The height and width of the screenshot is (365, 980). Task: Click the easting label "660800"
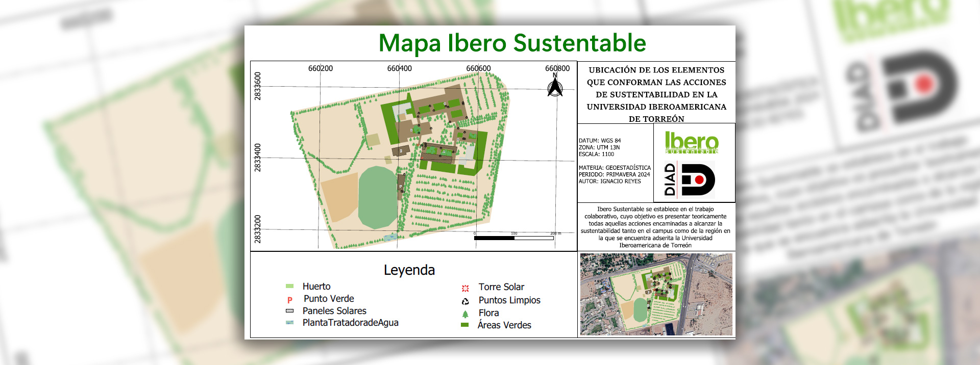(x=557, y=68)
